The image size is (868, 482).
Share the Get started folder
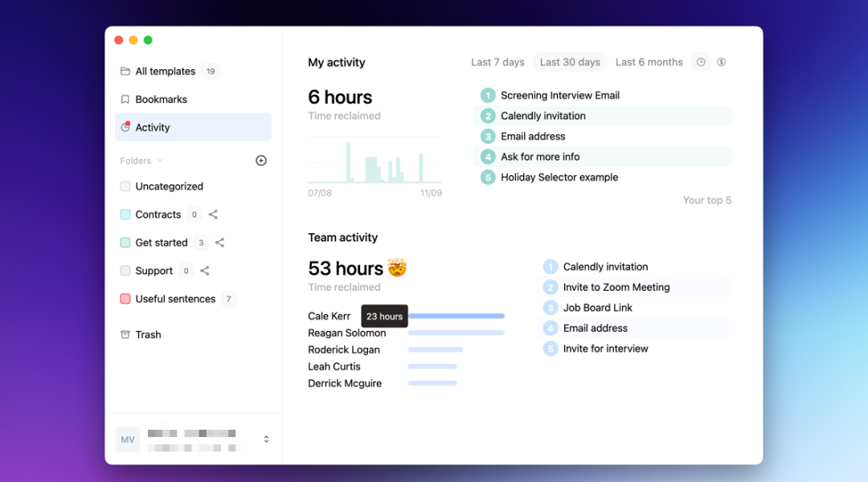point(219,242)
